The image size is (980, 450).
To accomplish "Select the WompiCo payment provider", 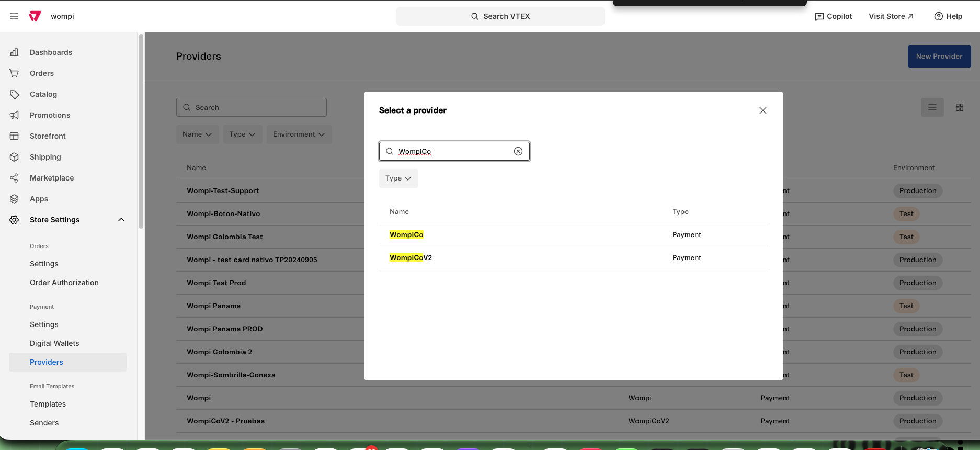I will pyautogui.click(x=574, y=235).
